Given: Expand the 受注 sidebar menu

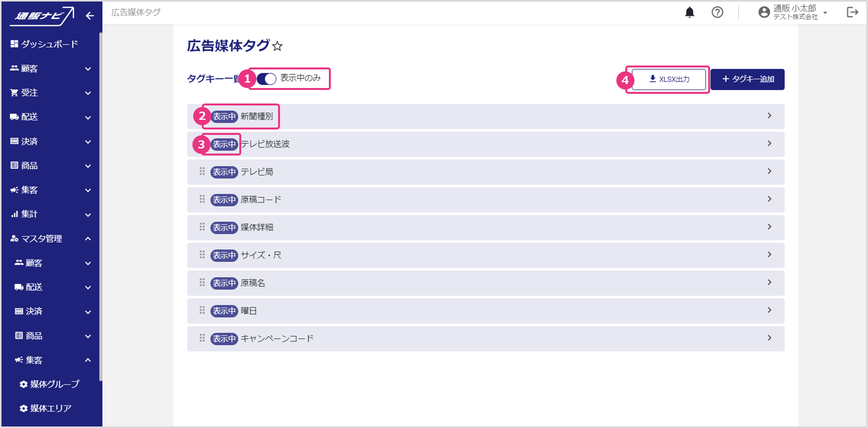Looking at the screenshot, I should (x=50, y=93).
